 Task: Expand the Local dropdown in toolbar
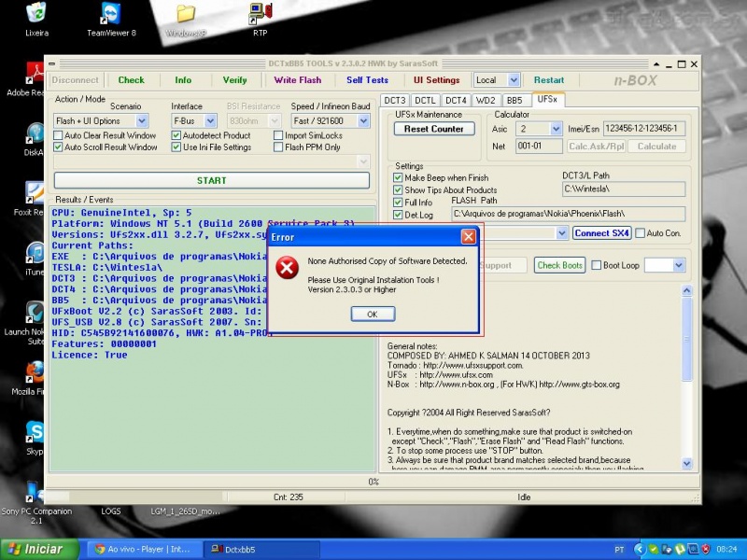(x=513, y=80)
